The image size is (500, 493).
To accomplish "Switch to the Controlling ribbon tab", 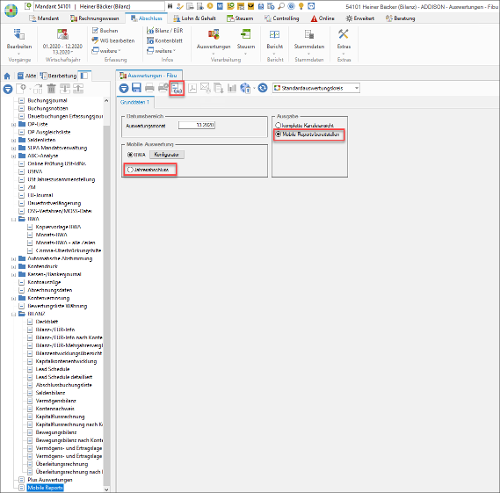I will pyautogui.click(x=282, y=18).
